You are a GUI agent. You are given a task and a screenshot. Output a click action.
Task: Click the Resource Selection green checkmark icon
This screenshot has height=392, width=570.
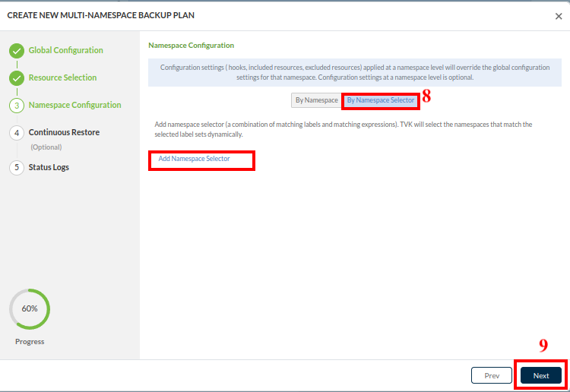coord(17,78)
